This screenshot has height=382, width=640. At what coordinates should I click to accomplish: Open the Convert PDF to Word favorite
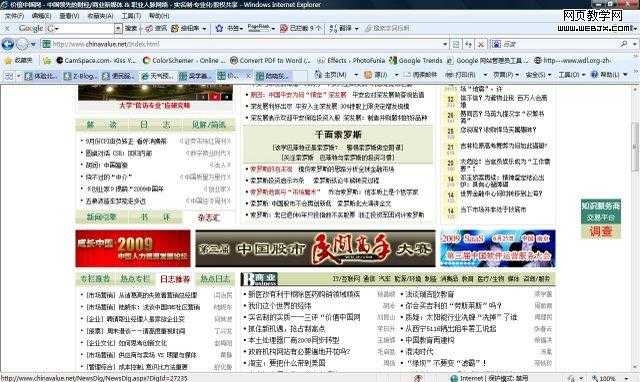click(x=270, y=60)
